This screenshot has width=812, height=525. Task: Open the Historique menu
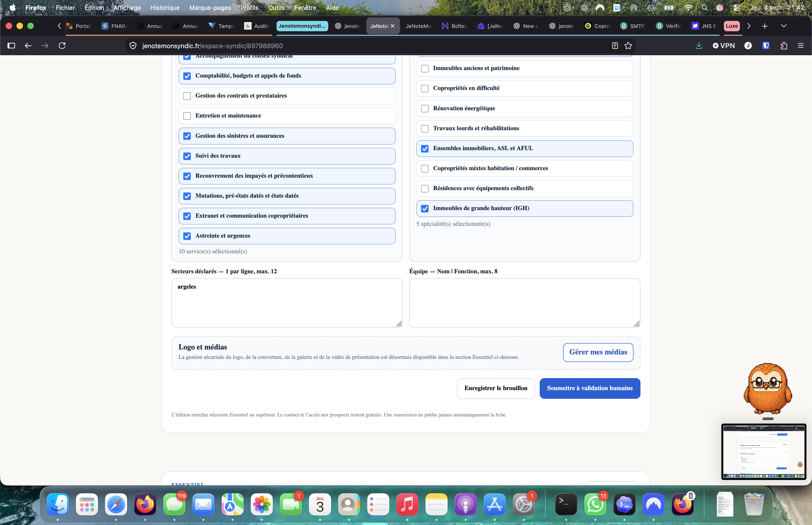click(165, 8)
